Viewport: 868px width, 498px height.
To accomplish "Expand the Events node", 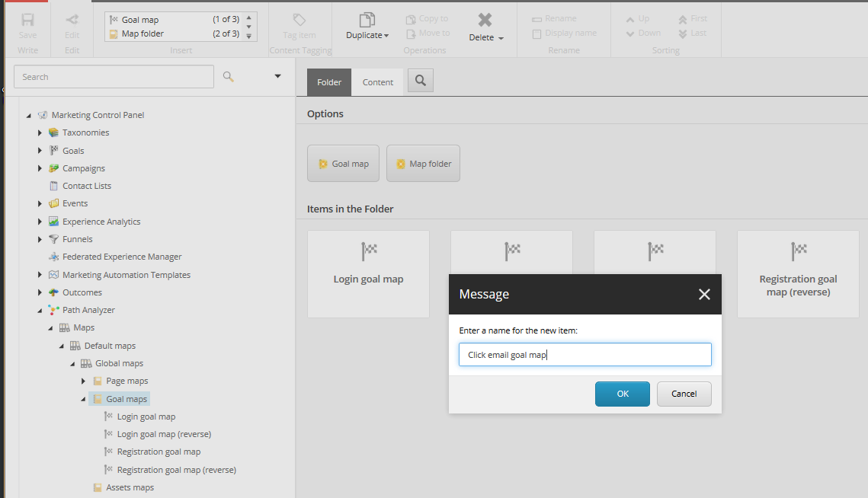I will 40,203.
